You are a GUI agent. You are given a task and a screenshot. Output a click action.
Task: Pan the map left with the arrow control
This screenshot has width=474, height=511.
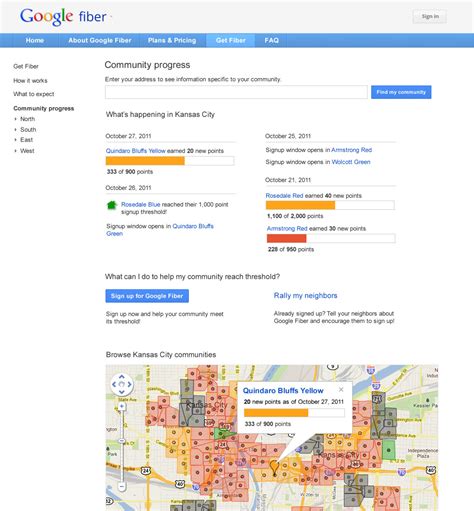[x=114, y=384]
